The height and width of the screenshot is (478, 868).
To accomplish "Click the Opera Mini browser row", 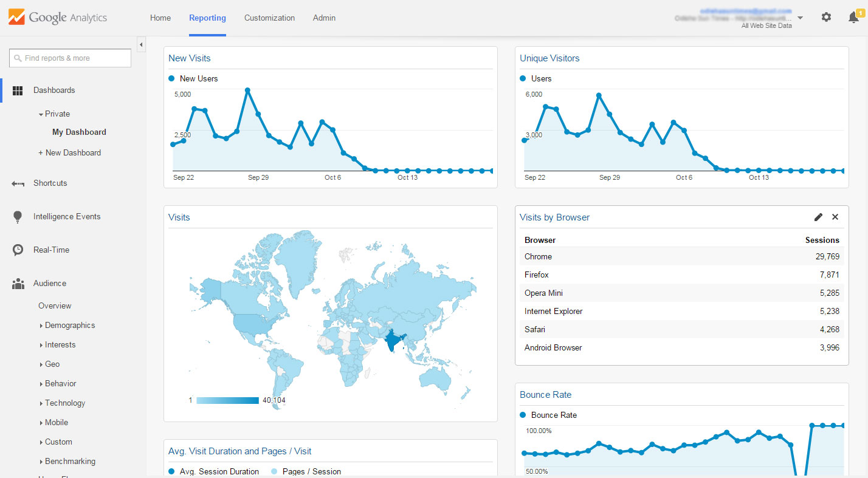I will click(x=682, y=293).
